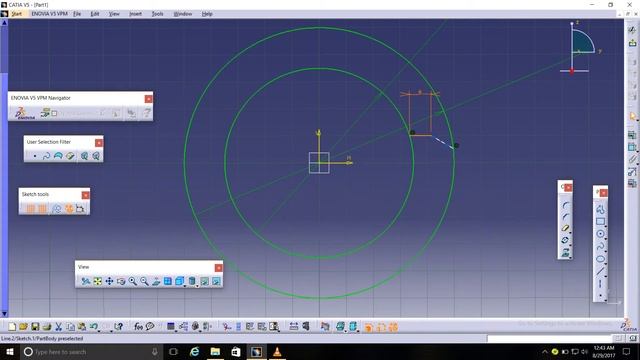Close the ENOVIA V5 VPM Navigator toolbar
Image resolution: width=640 pixels, height=360 pixels.
pyautogui.click(x=149, y=99)
